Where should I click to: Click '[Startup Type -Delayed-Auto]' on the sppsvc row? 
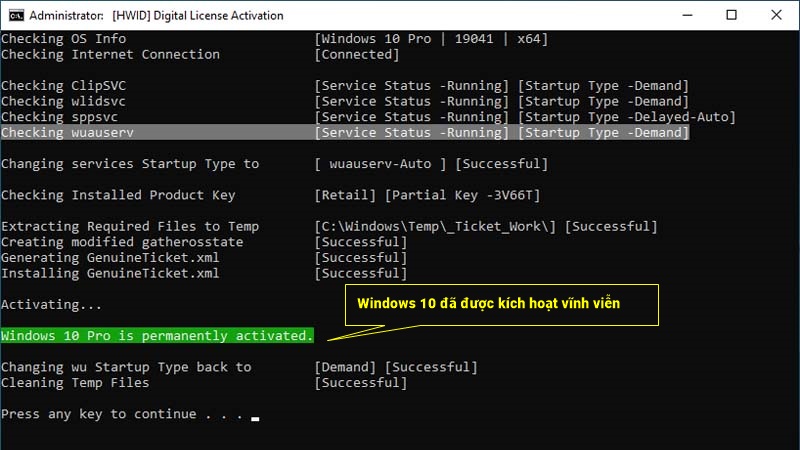pos(627,117)
